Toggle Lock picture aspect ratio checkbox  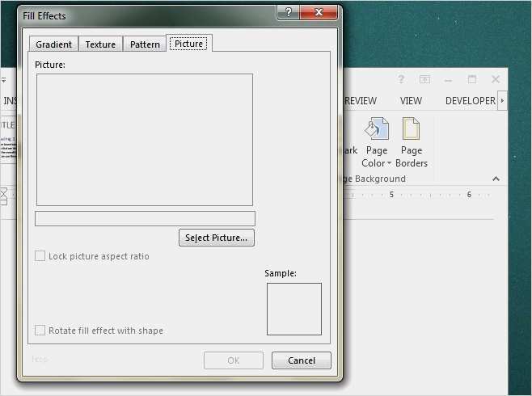coord(40,256)
